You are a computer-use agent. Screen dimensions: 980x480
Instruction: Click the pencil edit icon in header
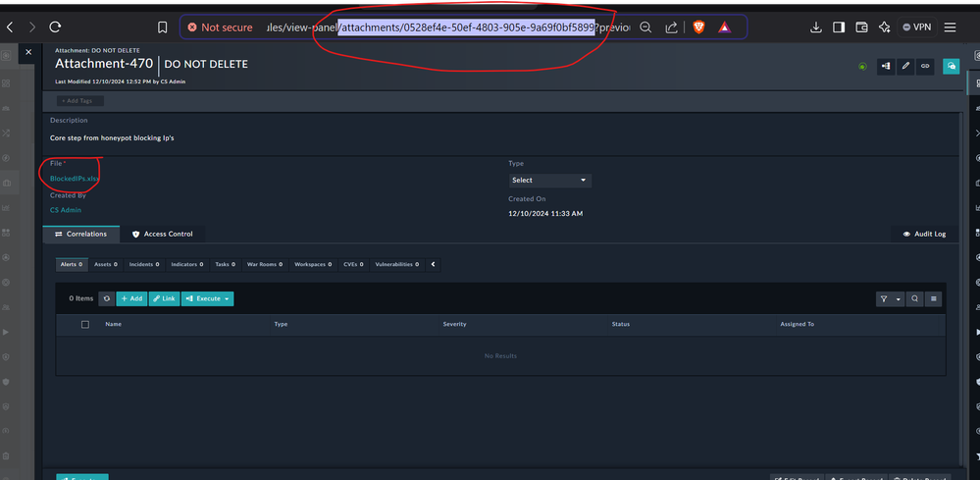(x=905, y=66)
